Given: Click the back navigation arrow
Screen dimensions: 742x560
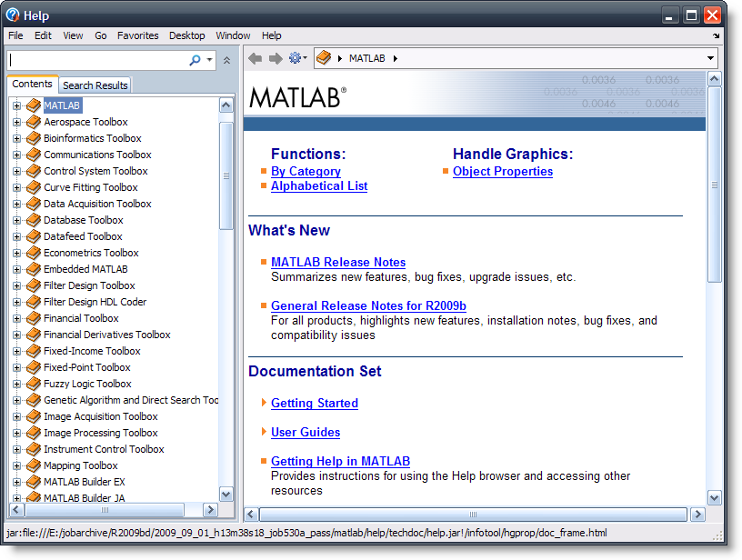Looking at the screenshot, I should (256, 58).
